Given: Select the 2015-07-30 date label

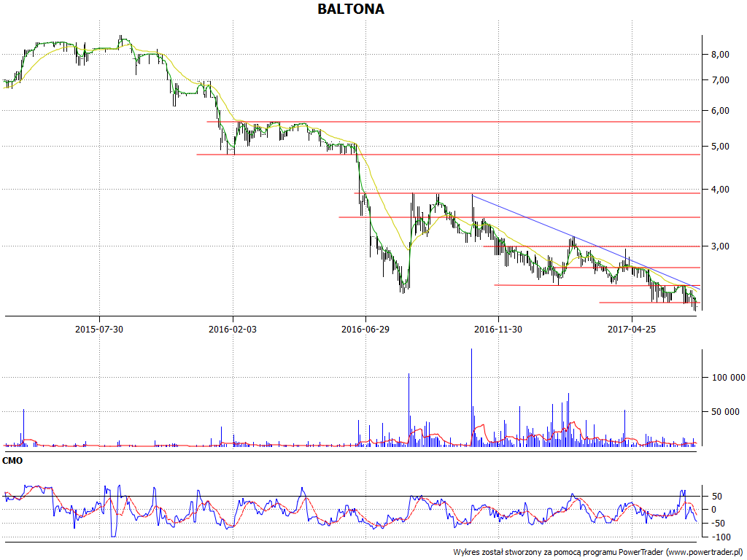Looking at the screenshot, I should [x=99, y=329].
